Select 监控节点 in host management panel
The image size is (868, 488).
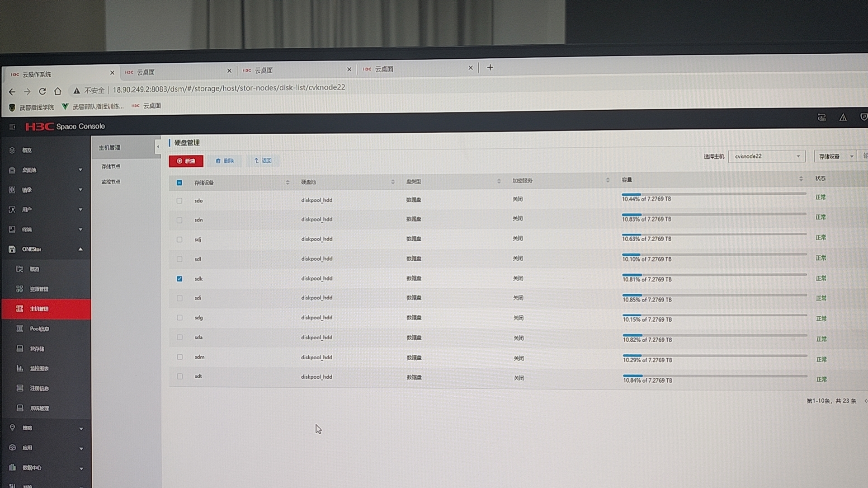pos(111,182)
